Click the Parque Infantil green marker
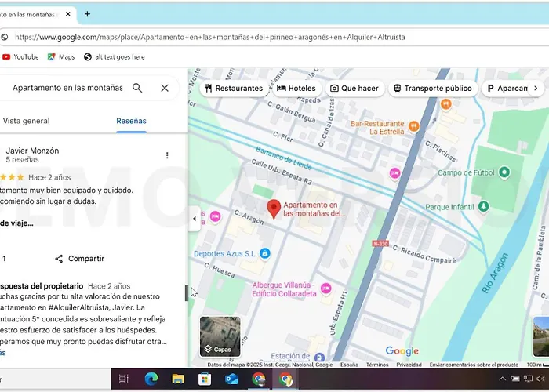Viewport: 549px width, 392px height. point(484,207)
